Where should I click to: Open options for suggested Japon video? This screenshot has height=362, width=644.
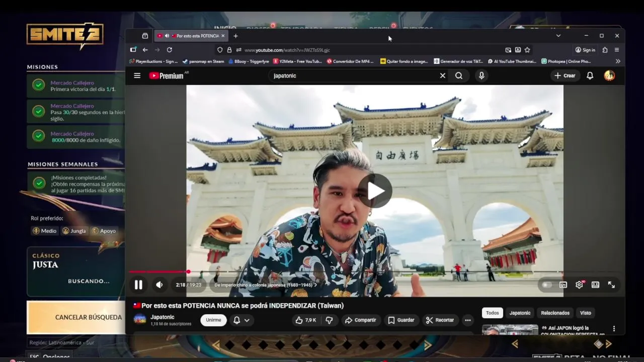click(x=614, y=329)
